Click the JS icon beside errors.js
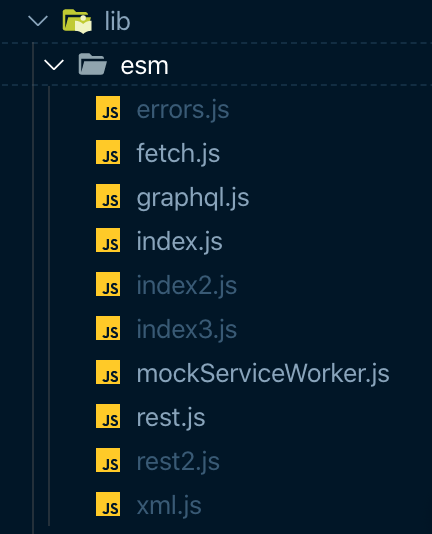 pos(108,108)
